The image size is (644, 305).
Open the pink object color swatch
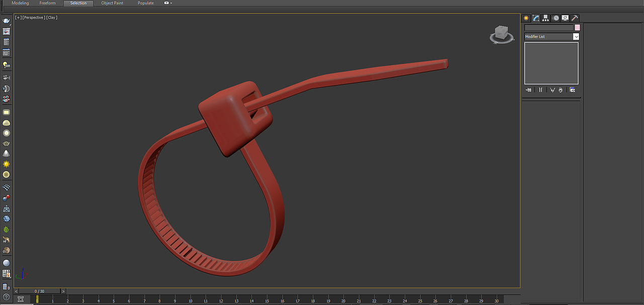click(x=577, y=28)
